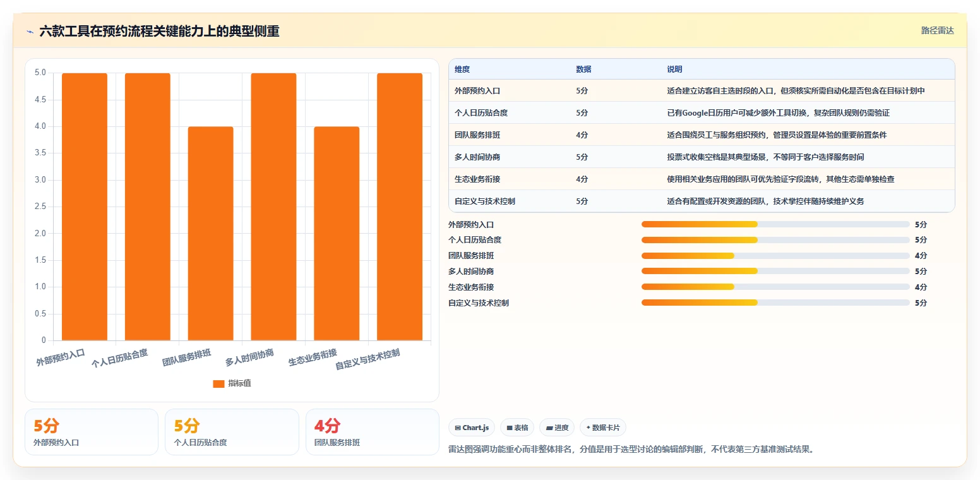Open the 4分 团队服务排班 data card
This screenshot has width=980, height=480.
coord(373,432)
